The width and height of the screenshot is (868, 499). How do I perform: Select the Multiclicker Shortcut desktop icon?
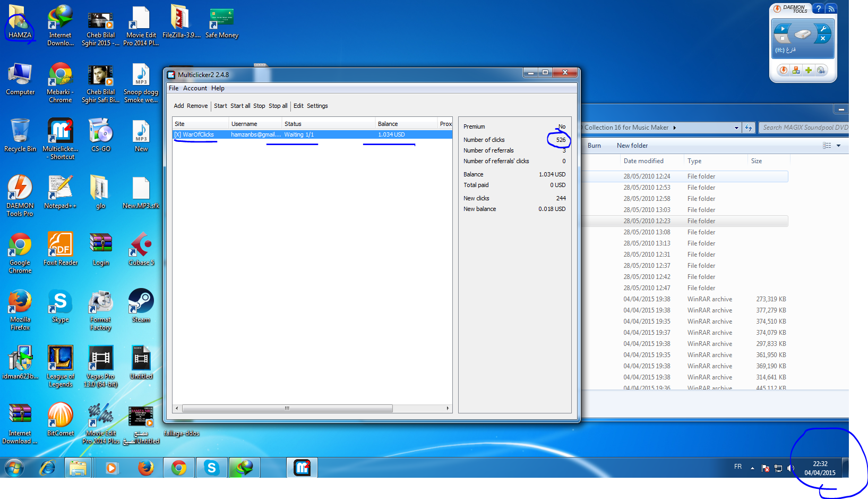pos(60,139)
